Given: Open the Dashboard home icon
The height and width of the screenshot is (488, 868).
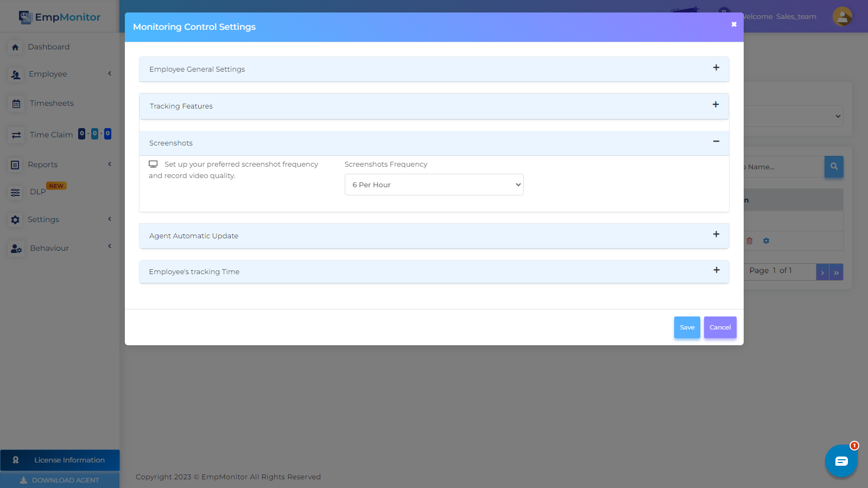Looking at the screenshot, I should pos(15,47).
